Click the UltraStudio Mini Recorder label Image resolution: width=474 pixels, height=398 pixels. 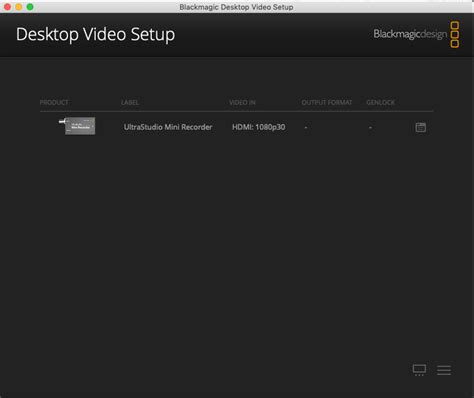coord(168,127)
